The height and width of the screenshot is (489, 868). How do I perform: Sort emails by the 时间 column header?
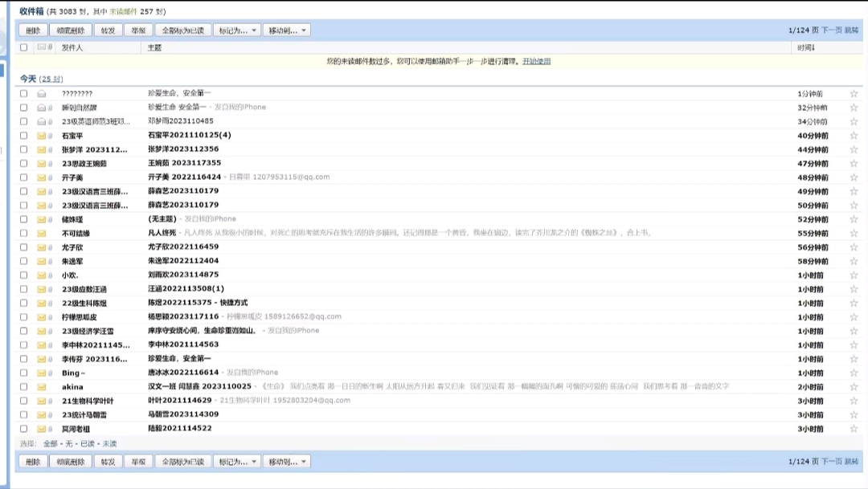(805, 48)
